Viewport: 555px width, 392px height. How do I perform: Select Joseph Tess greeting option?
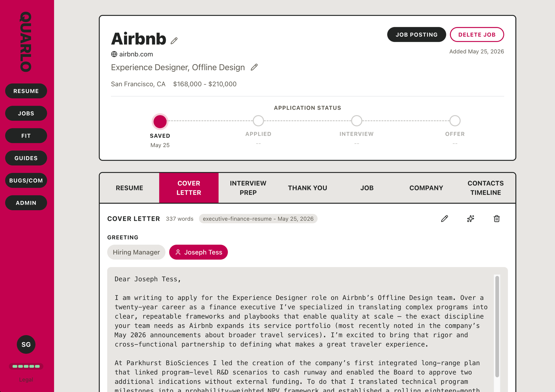pos(198,252)
